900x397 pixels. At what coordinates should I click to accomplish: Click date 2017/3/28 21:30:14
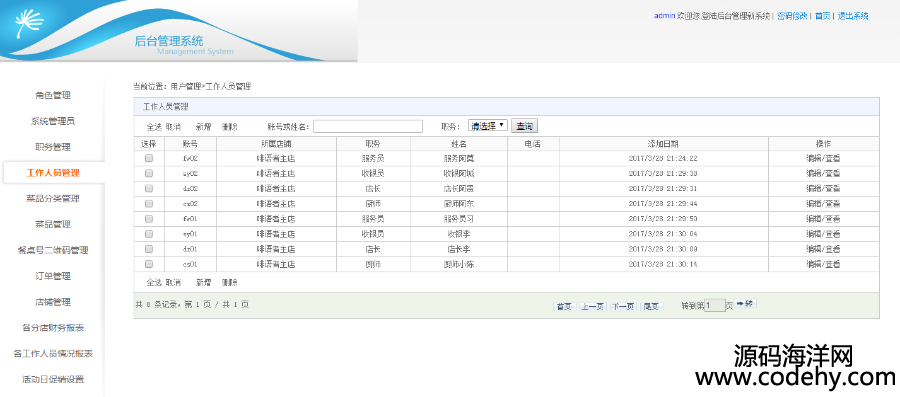663,264
